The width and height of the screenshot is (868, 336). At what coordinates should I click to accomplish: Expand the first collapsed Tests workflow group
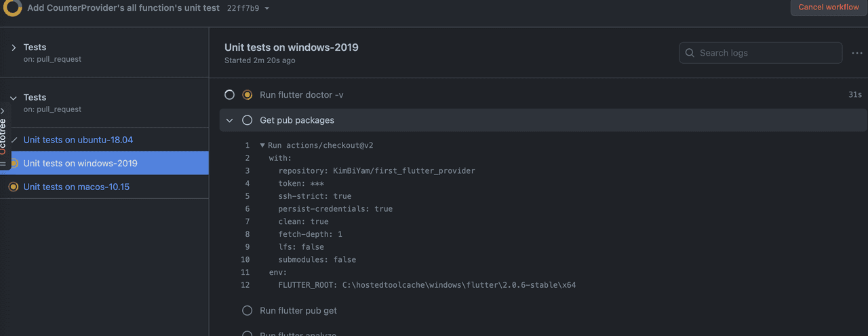click(14, 48)
